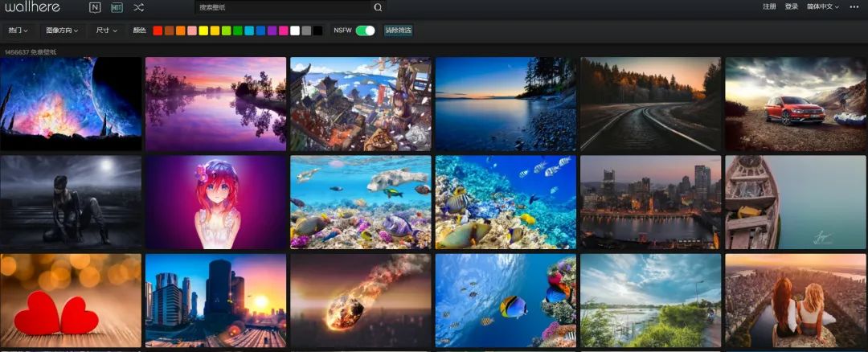The image size is (868, 352).
Task: Open the 简体中文 language dropdown
Action: point(823,6)
